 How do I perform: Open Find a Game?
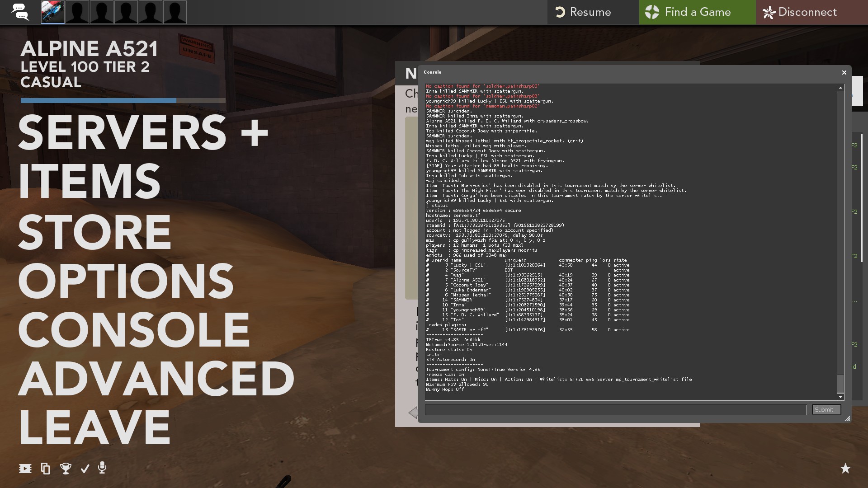697,12
